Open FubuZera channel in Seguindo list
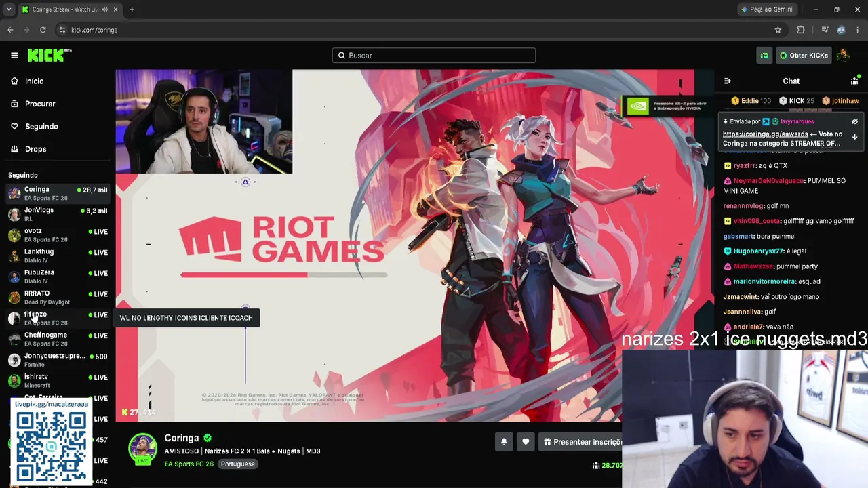This screenshot has width=868, height=488. pyautogui.click(x=58, y=277)
